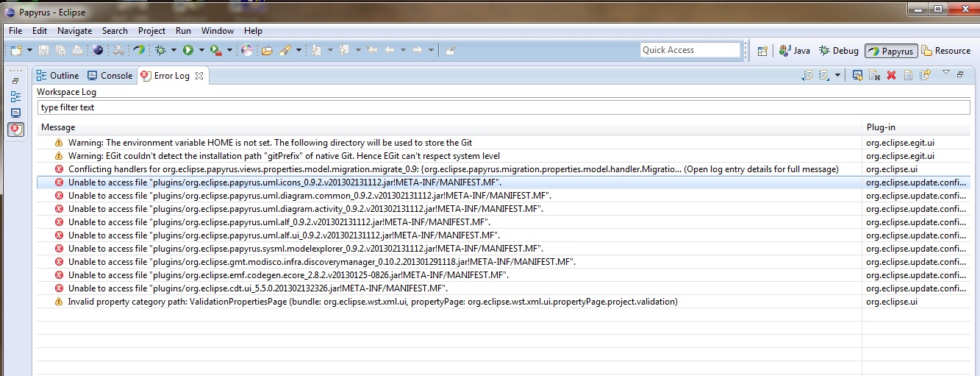Select the gmt.modisco discoverymanager error entry
The width and height of the screenshot is (980, 376).
[504, 262]
